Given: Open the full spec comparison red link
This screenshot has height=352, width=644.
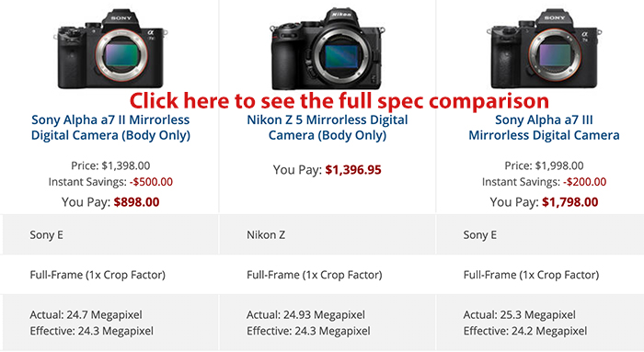Looking at the screenshot, I should click(x=339, y=100).
